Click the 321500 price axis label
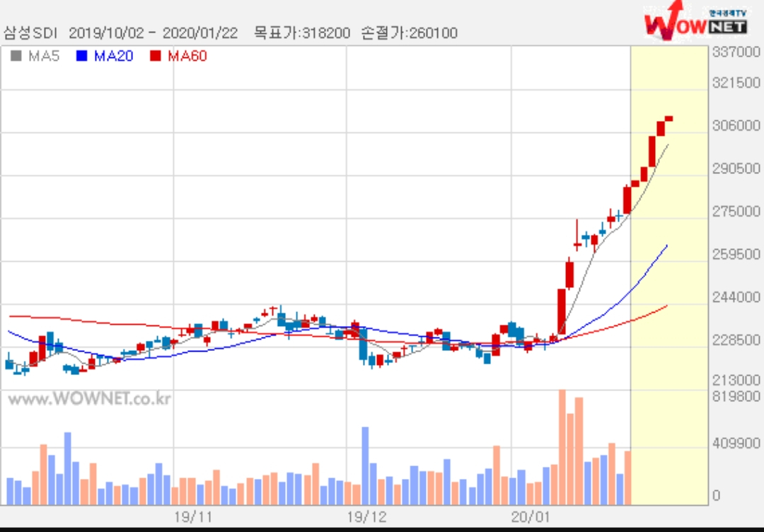Image resolution: width=764 pixels, height=532 pixels. point(736,83)
